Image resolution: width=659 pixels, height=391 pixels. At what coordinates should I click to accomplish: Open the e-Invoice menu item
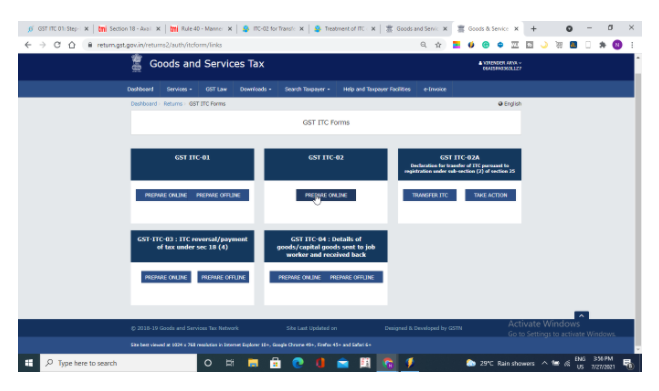435,89
